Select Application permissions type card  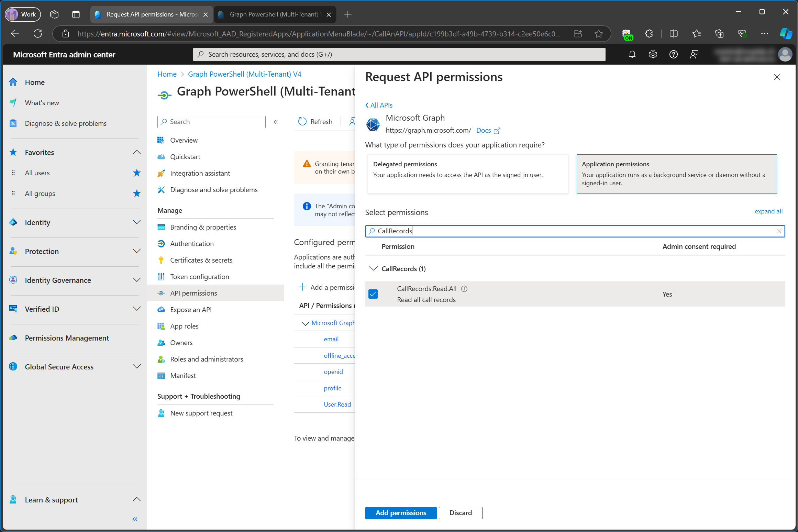[677, 174]
